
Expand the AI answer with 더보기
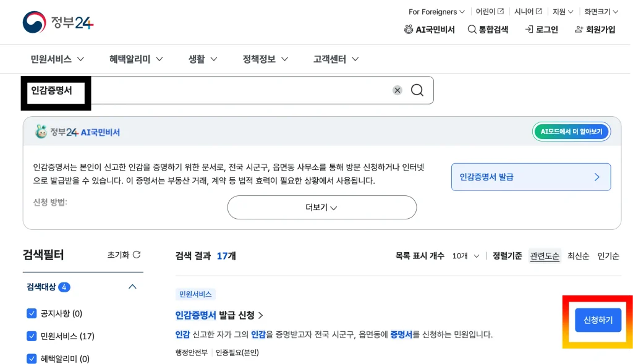321,208
